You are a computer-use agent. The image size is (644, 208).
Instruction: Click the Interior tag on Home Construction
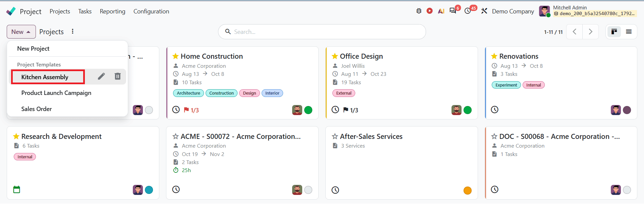(272, 93)
